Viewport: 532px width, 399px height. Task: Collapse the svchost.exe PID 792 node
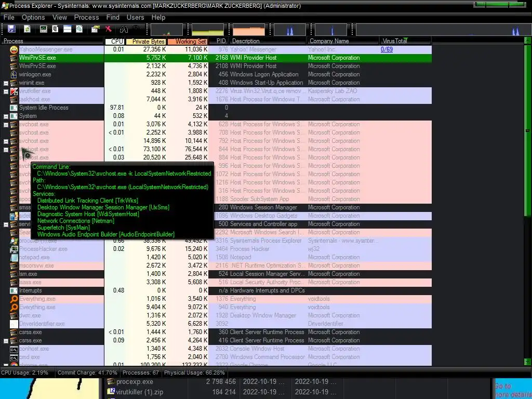(6, 141)
